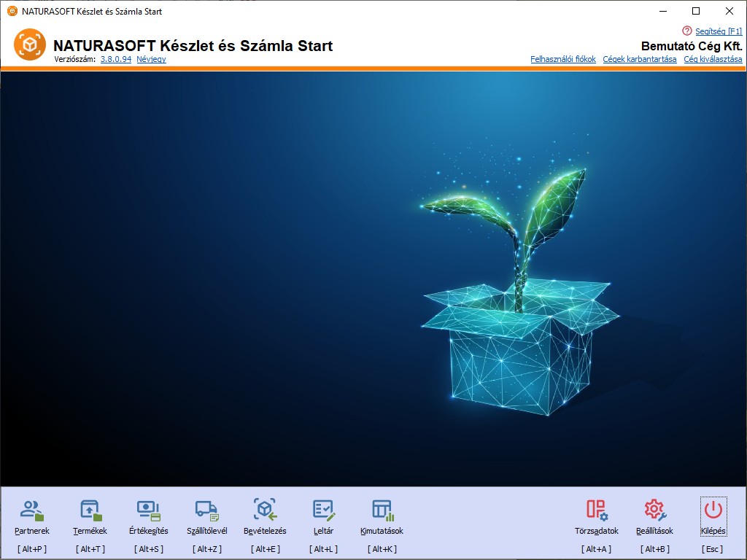This screenshot has width=747, height=560.
Task: Open the Törzsadatok master data icon
Action: point(596,510)
